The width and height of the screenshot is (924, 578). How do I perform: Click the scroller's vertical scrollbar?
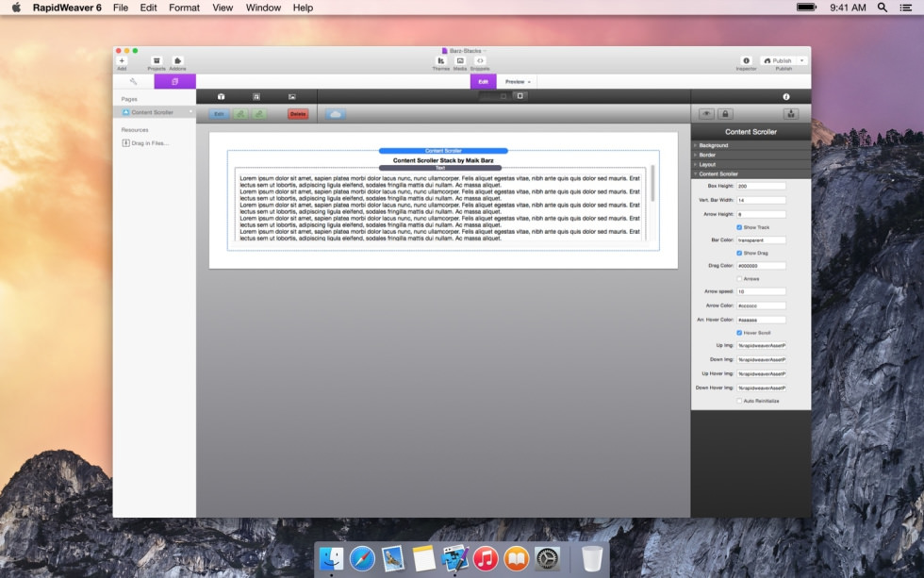(652, 184)
